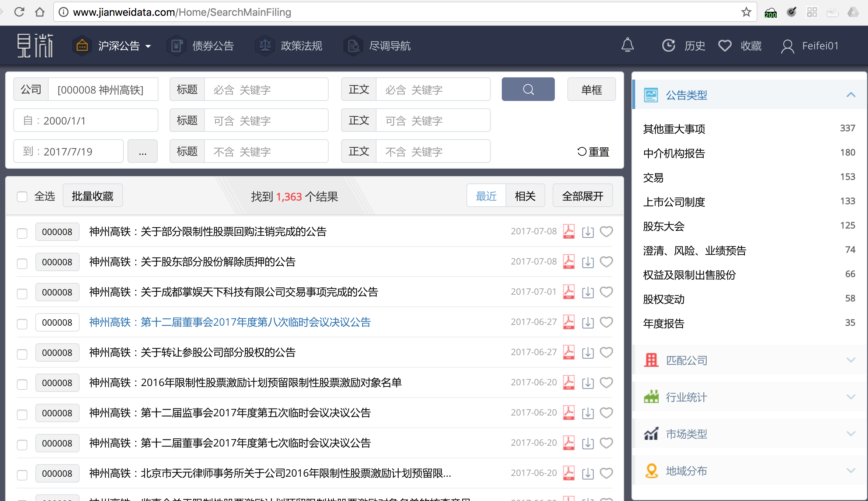
Task: Click the start date 自 2000/1/1 field
Action: click(x=85, y=120)
